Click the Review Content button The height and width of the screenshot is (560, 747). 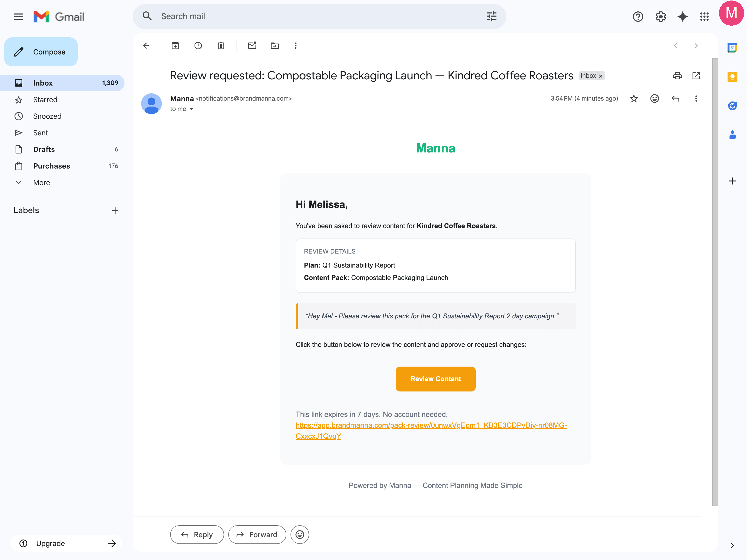point(435,379)
